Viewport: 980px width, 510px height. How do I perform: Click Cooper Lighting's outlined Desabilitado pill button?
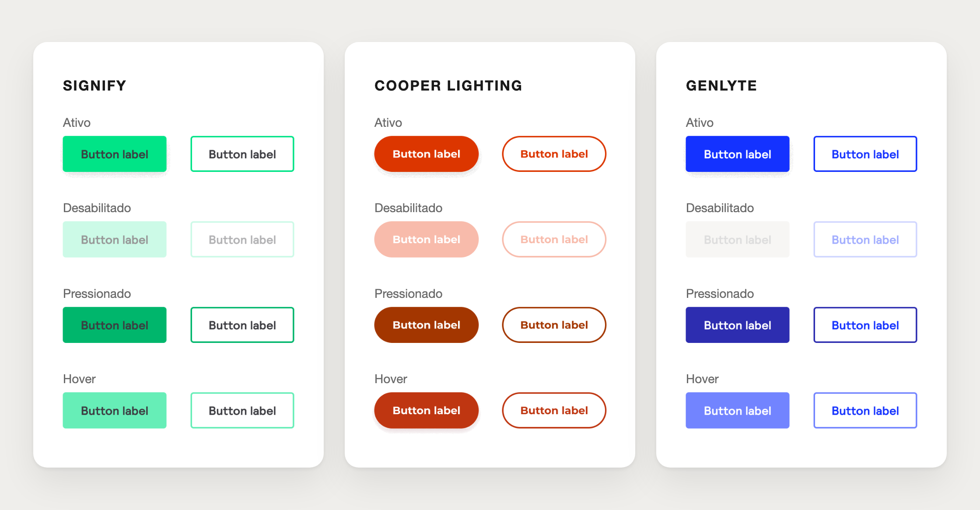(x=554, y=239)
